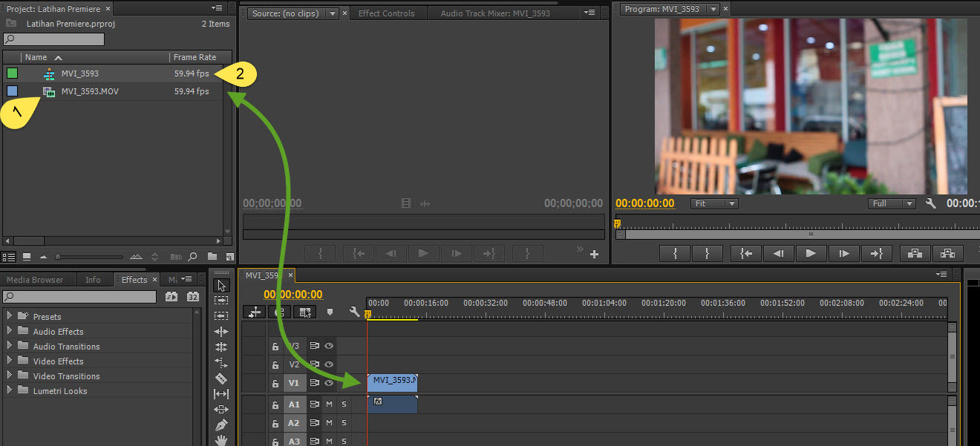Expand the Video Transitions folder
The width and height of the screenshot is (980, 446).
(10, 376)
